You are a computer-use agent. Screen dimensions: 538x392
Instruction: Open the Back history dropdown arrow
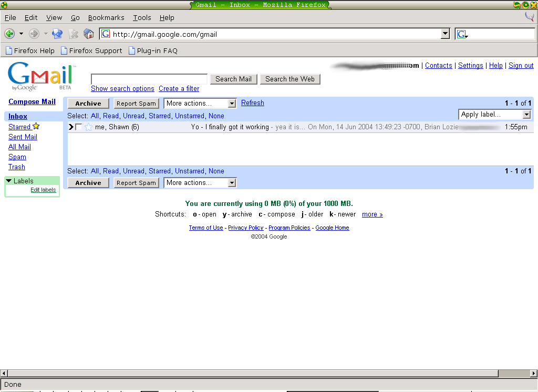point(21,34)
